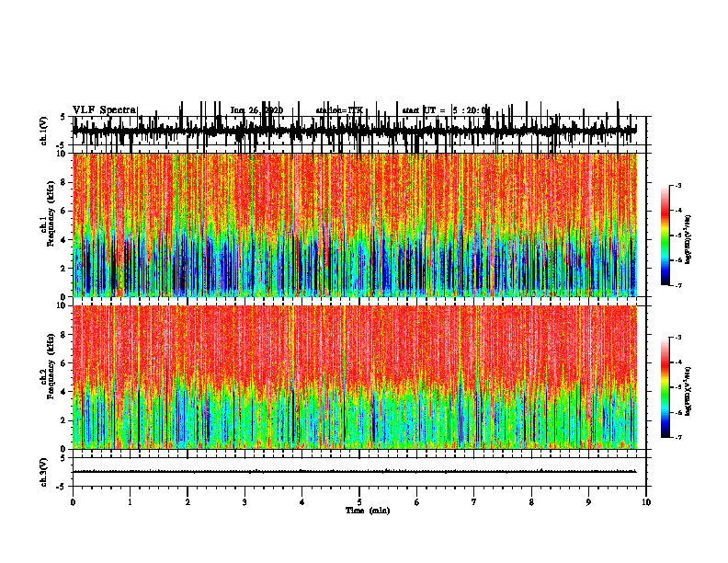Click the 'start UT = 5:20:0' label

pyautogui.click(x=445, y=110)
